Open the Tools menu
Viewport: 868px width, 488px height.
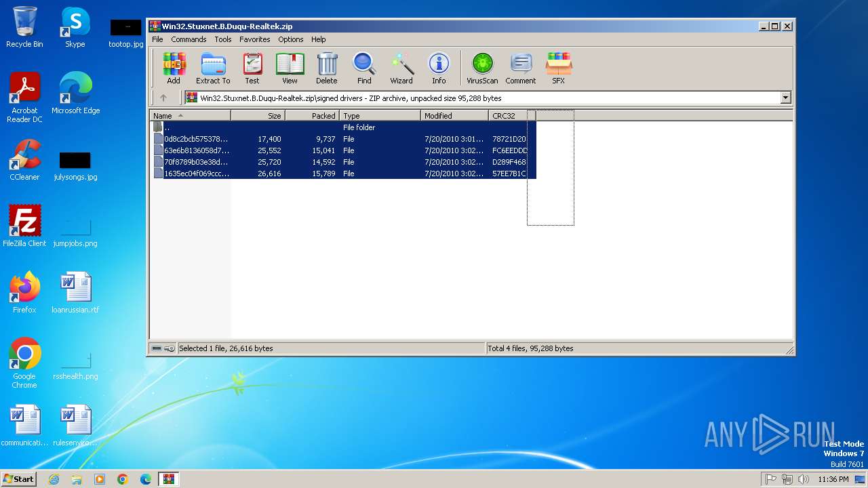click(x=223, y=39)
